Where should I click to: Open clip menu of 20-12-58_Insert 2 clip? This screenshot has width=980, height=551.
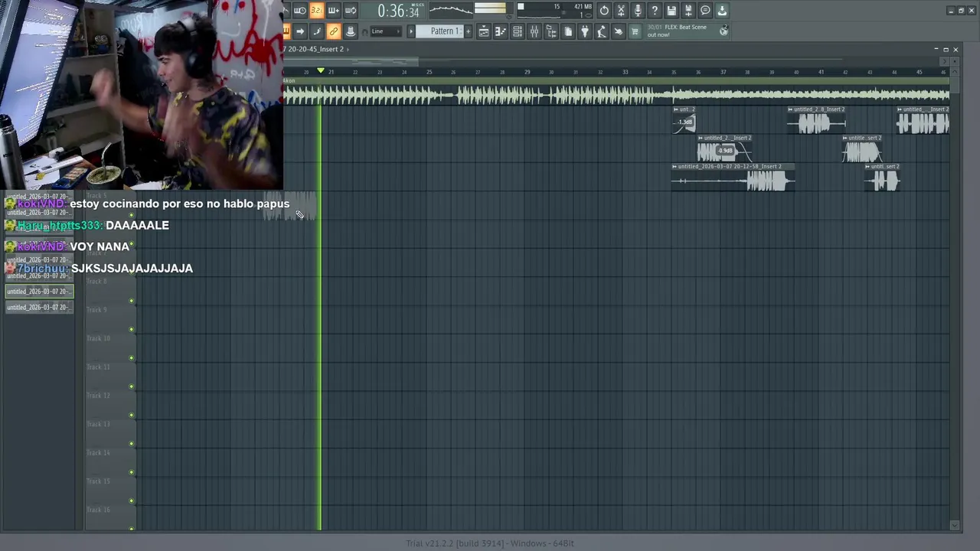675,166
